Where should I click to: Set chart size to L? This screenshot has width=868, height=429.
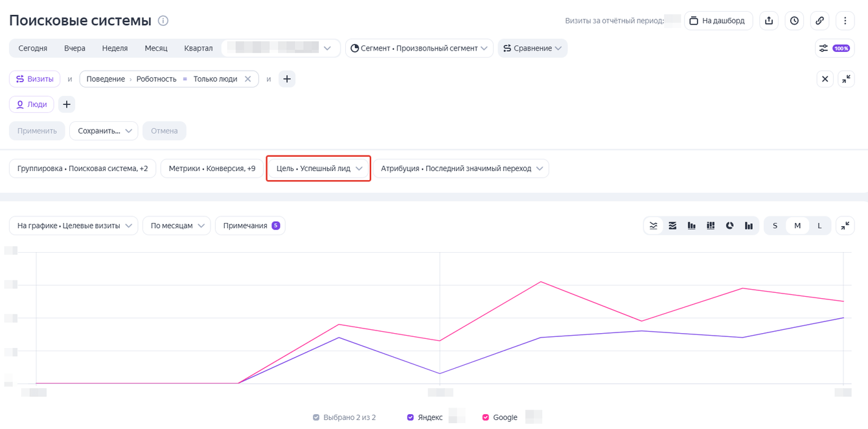819,226
